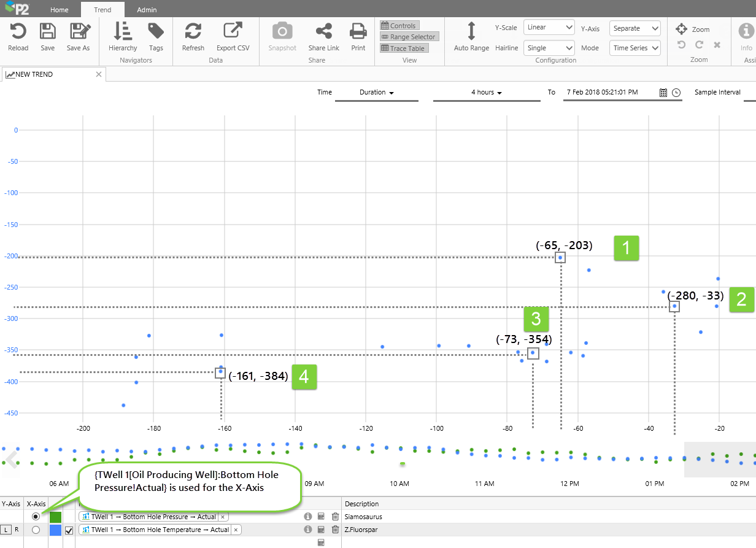Click the Save As icon

[78, 32]
